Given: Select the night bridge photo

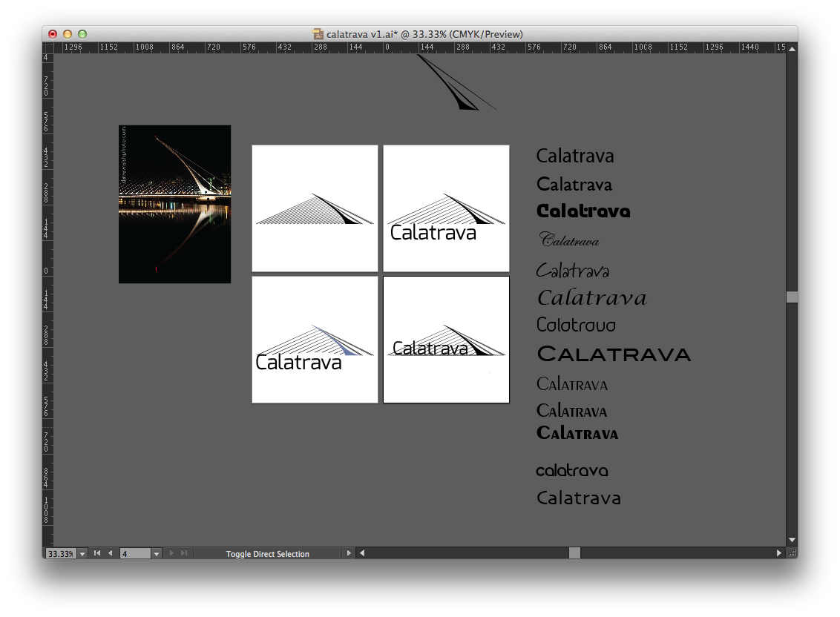Looking at the screenshot, I should pos(174,204).
